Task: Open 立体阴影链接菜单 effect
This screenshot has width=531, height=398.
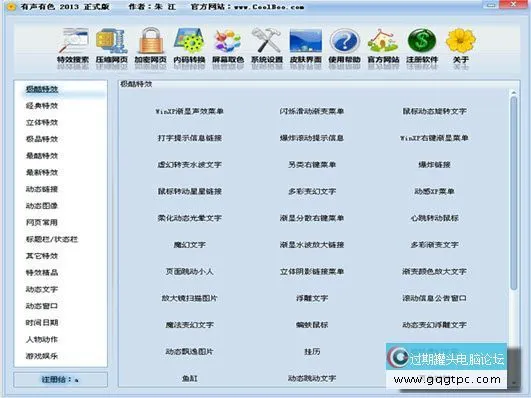Action: coord(312,272)
